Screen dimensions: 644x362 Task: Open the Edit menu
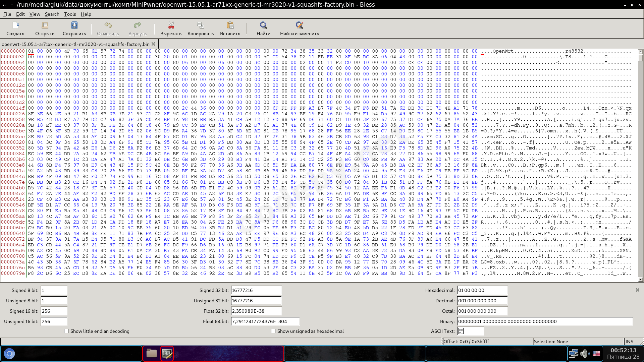(20, 14)
